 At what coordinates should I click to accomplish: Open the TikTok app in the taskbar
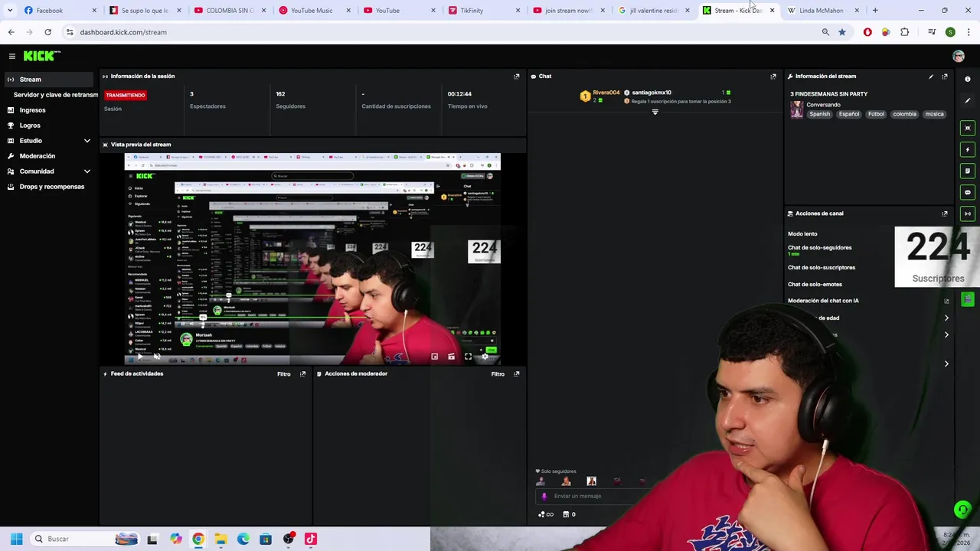pos(311,539)
